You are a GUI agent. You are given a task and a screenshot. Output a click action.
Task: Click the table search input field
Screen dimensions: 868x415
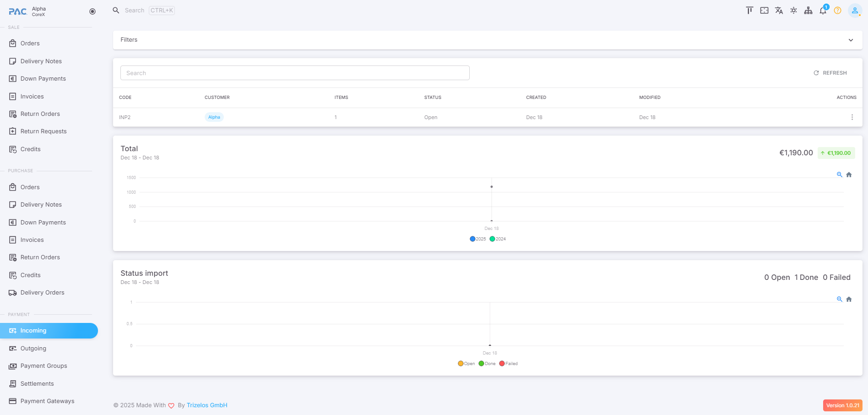295,73
